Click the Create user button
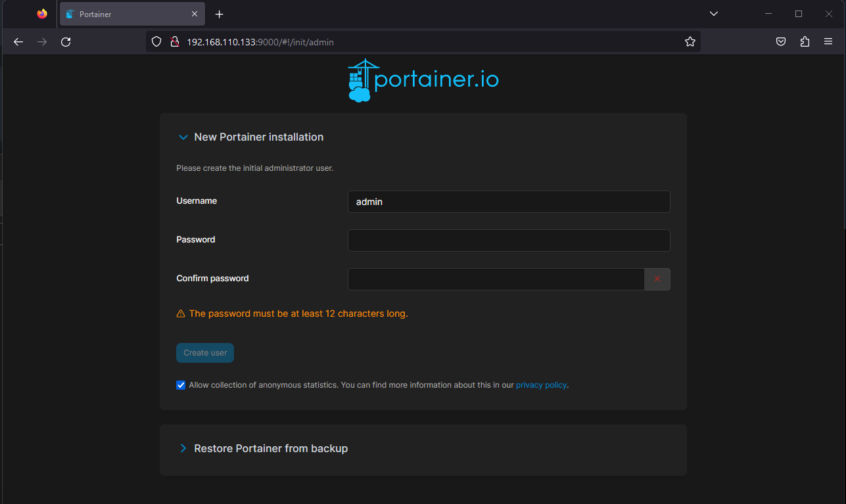846x504 pixels. 205,353
